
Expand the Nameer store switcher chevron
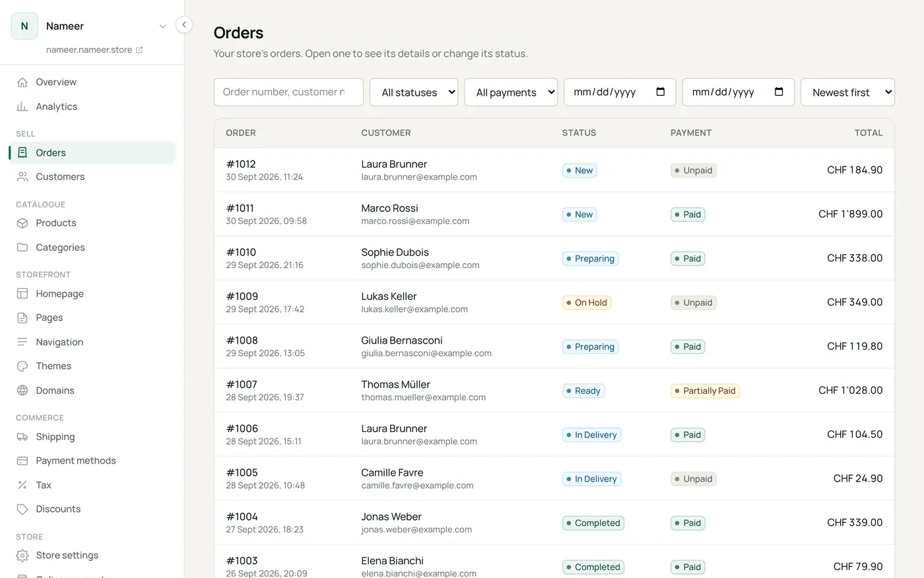pos(162,26)
